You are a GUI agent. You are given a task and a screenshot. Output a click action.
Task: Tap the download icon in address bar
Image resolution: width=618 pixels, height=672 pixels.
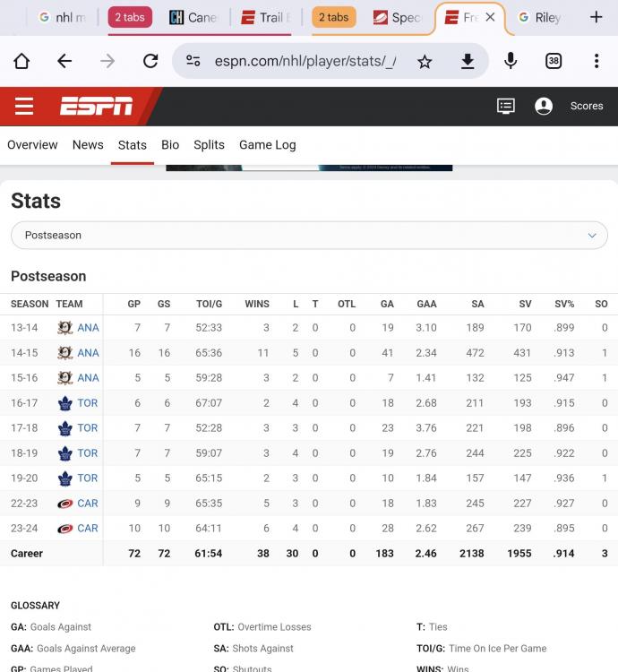[468, 61]
